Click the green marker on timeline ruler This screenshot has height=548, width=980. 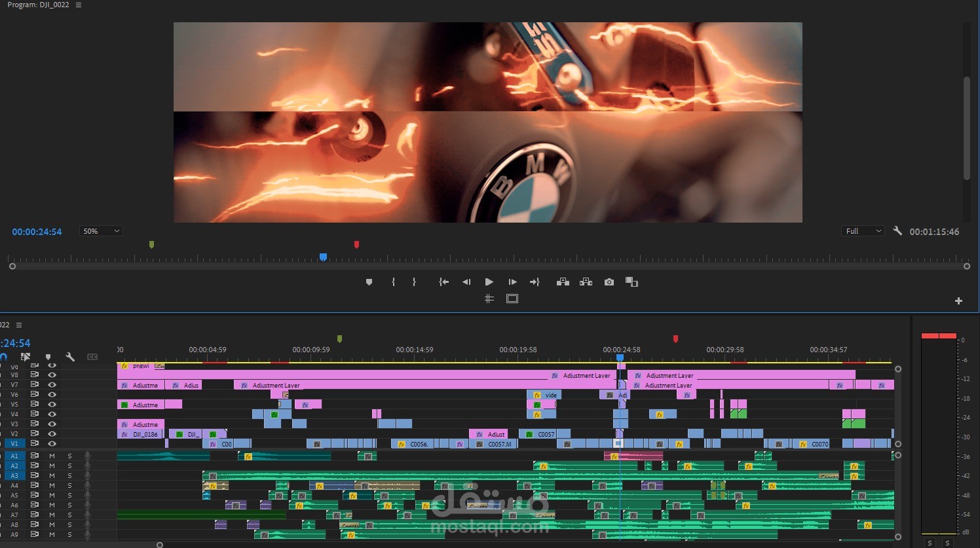point(339,338)
